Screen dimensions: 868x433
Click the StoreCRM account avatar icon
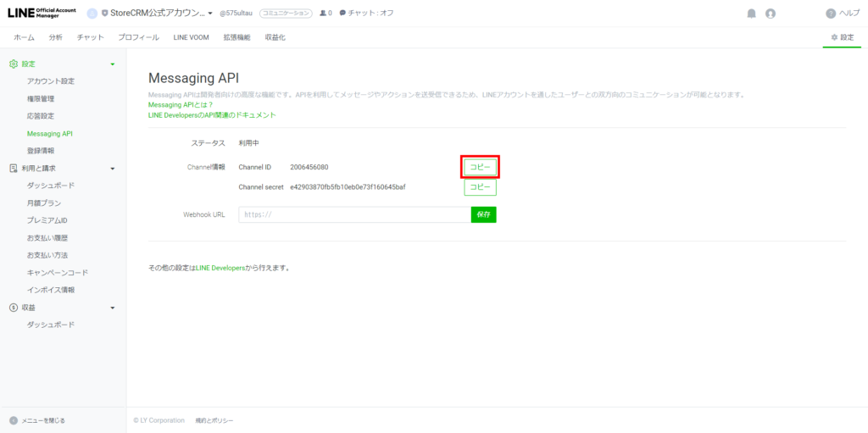[92, 14]
